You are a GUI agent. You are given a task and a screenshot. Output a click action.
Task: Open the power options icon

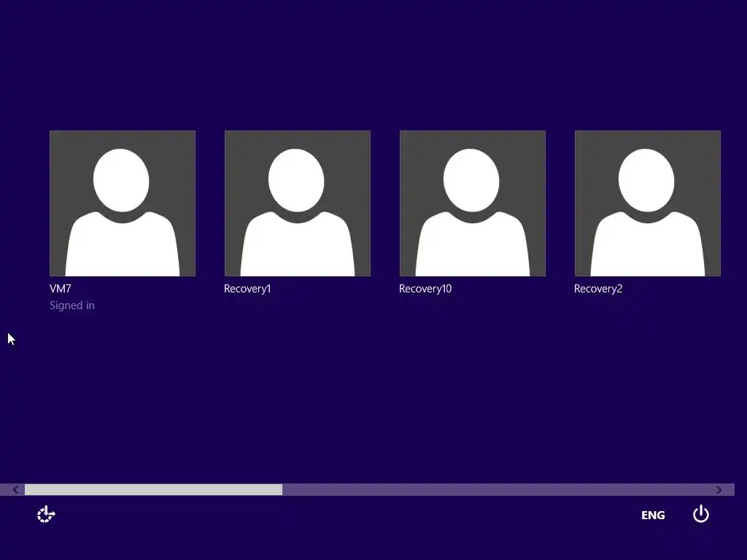tap(701, 514)
